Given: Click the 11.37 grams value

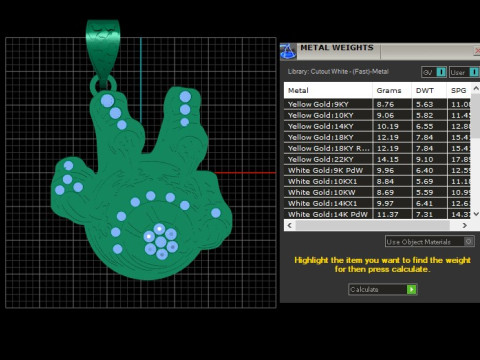Looking at the screenshot, I should pos(388,214).
